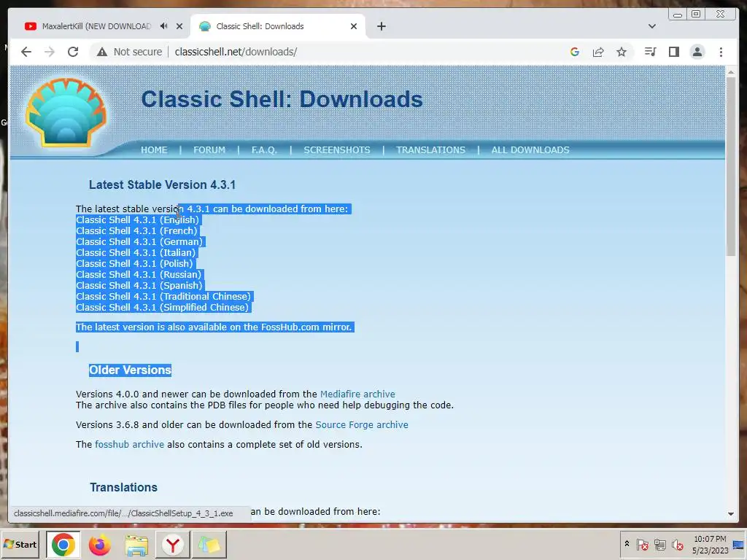Download Classic Shell 4.3.1 (Simplified Chinese)
Image resolution: width=747 pixels, height=560 pixels.
point(162,308)
